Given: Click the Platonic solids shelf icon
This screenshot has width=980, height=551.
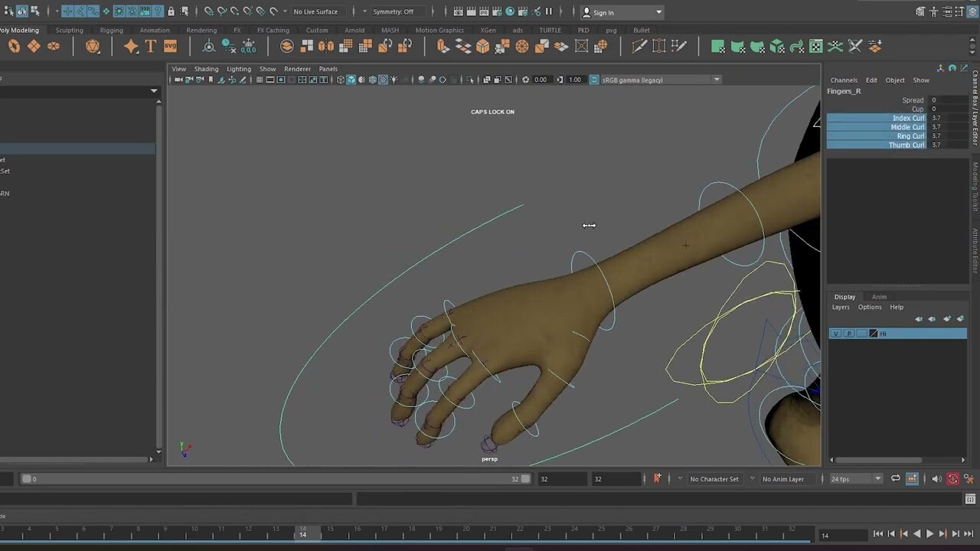Looking at the screenshot, I should click(93, 46).
